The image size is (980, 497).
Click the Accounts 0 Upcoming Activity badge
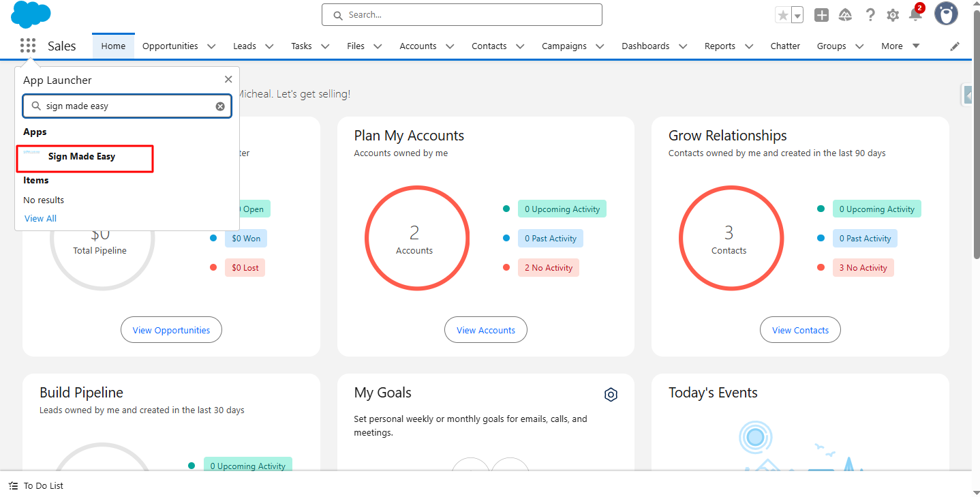click(562, 209)
